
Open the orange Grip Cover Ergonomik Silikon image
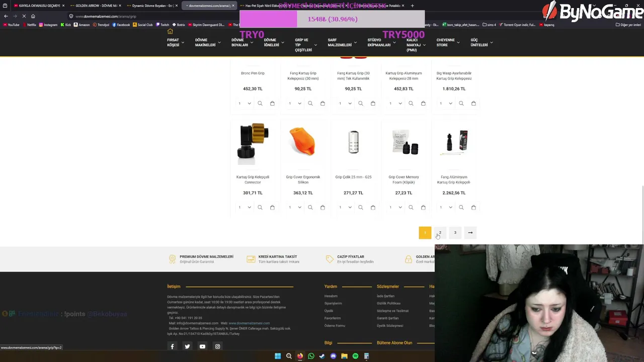click(303, 142)
